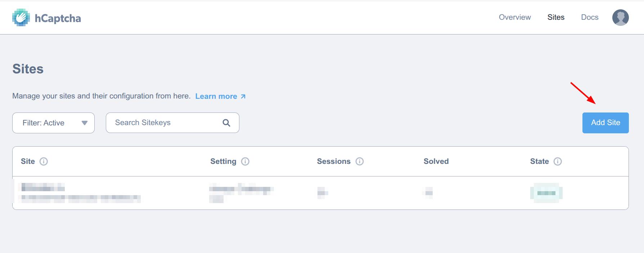This screenshot has width=644, height=253.
Task: Click the site's state badge in the row
Action: [546, 193]
